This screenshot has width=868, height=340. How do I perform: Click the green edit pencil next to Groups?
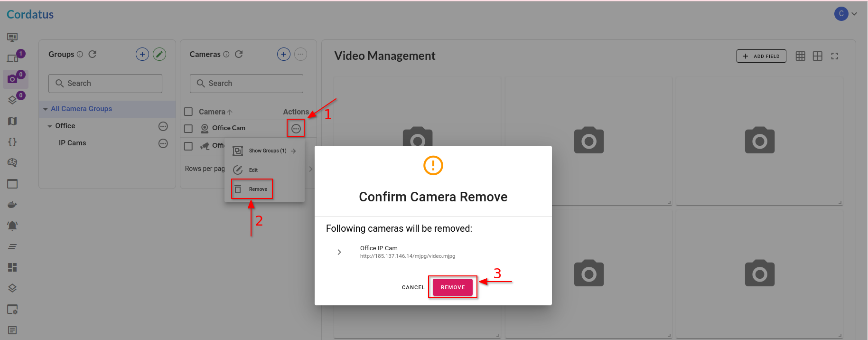[159, 54]
